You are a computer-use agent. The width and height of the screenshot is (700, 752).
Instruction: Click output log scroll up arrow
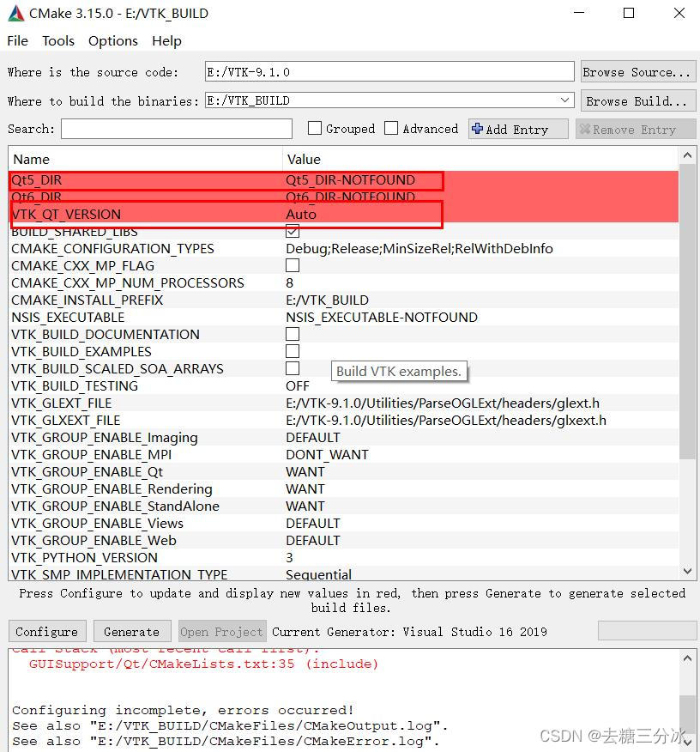click(x=687, y=659)
